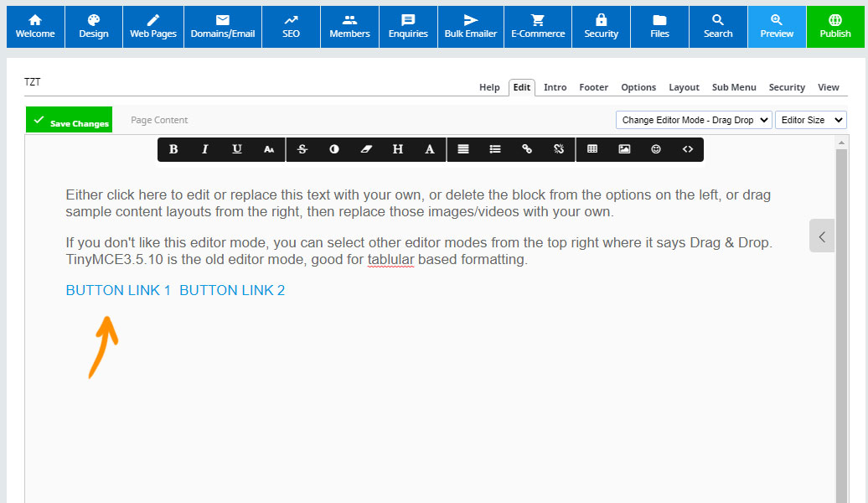Click the BUTTON LINK 2 link
This screenshot has width=868, height=503.
pyautogui.click(x=232, y=290)
